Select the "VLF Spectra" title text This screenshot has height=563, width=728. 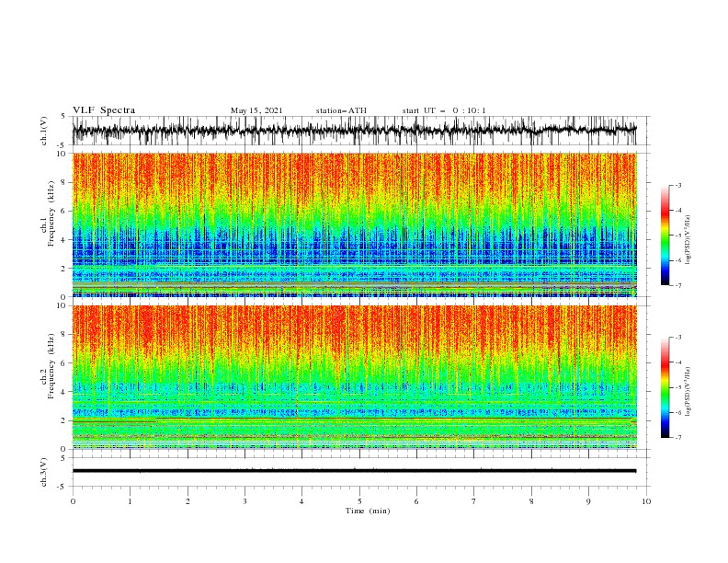pos(104,110)
